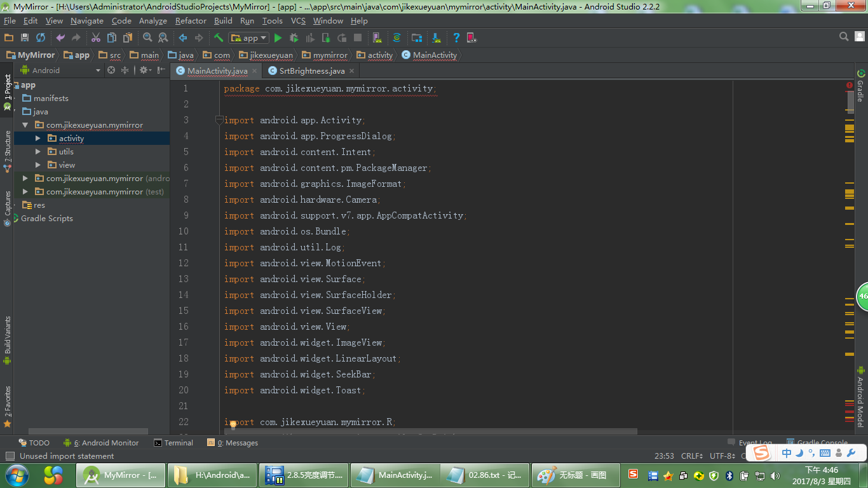The image size is (868, 488).
Task: Open the app run configuration dropdown
Action: [249, 38]
